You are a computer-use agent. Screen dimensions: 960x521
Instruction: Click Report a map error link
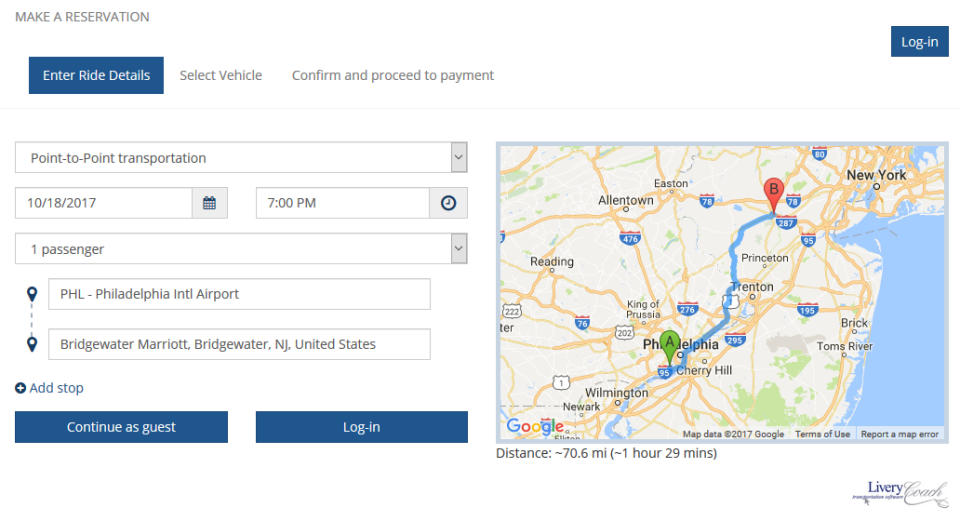pyautogui.click(x=900, y=434)
